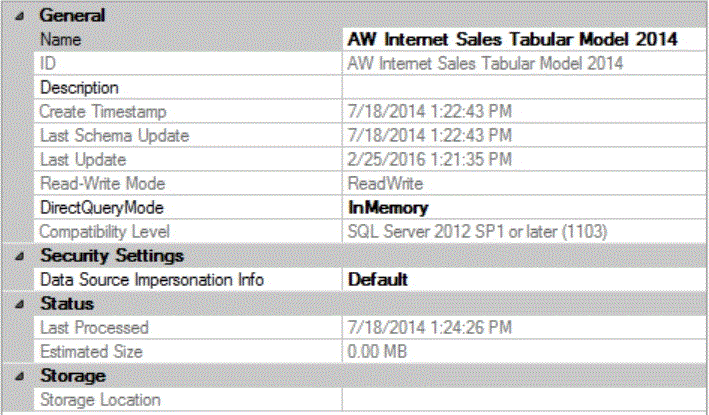
Task: Select the Name property label
Action: pyautogui.click(x=62, y=40)
